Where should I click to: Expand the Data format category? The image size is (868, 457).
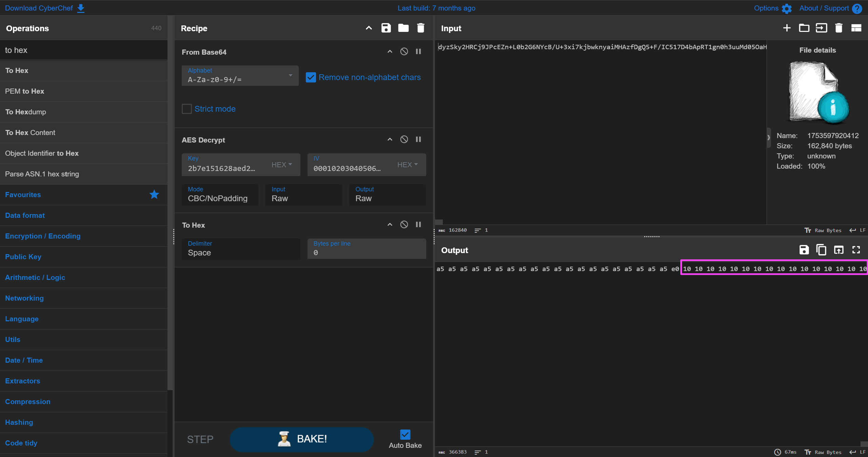84,215
